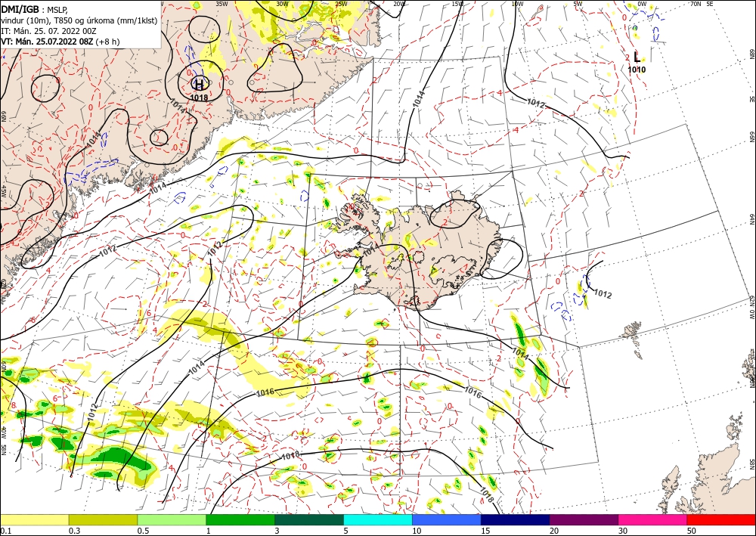
Task: Click the red 50+ legend swatch
Action: (x=721, y=519)
